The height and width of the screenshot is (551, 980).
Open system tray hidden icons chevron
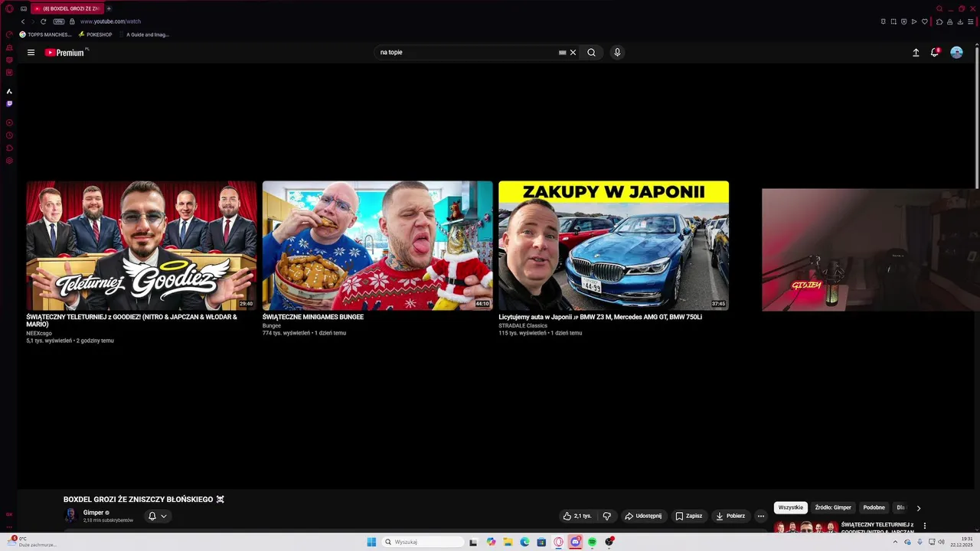(895, 542)
